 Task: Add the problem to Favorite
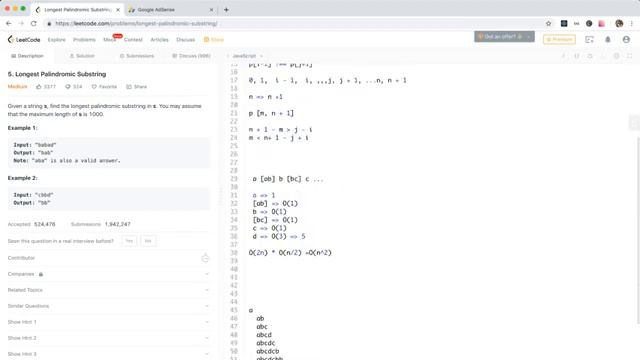(104, 87)
